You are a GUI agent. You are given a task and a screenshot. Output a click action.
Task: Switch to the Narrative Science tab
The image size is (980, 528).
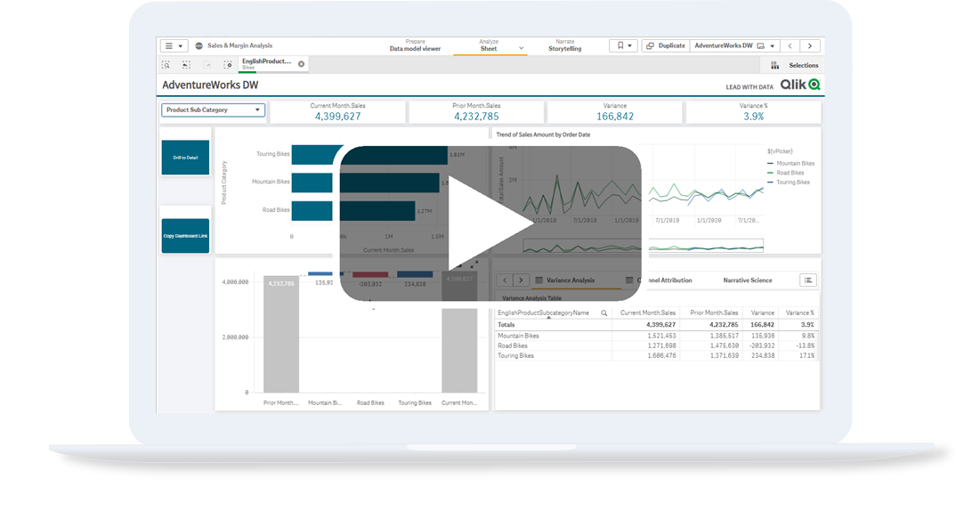(x=748, y=280)
